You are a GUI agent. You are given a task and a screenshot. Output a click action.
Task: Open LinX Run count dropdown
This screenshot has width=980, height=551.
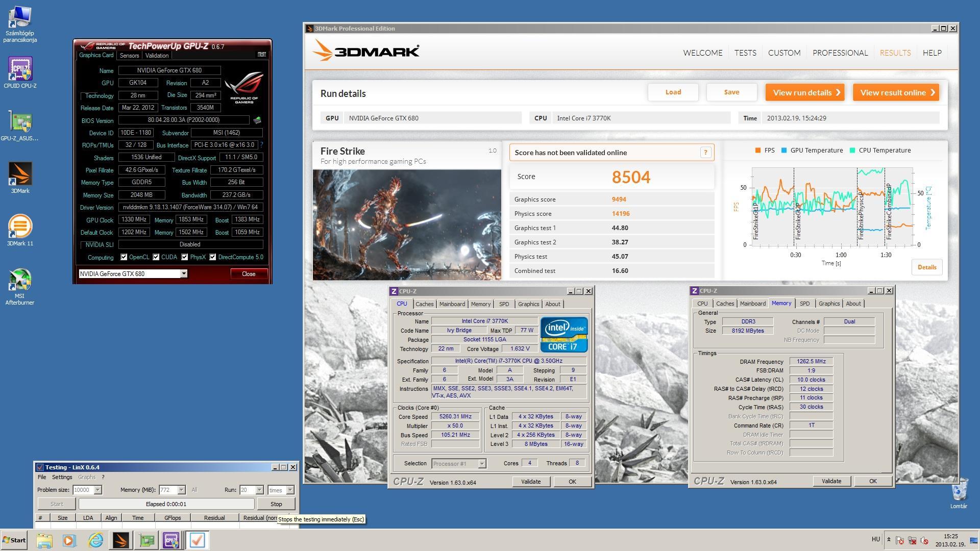click(x=259, y=490)
